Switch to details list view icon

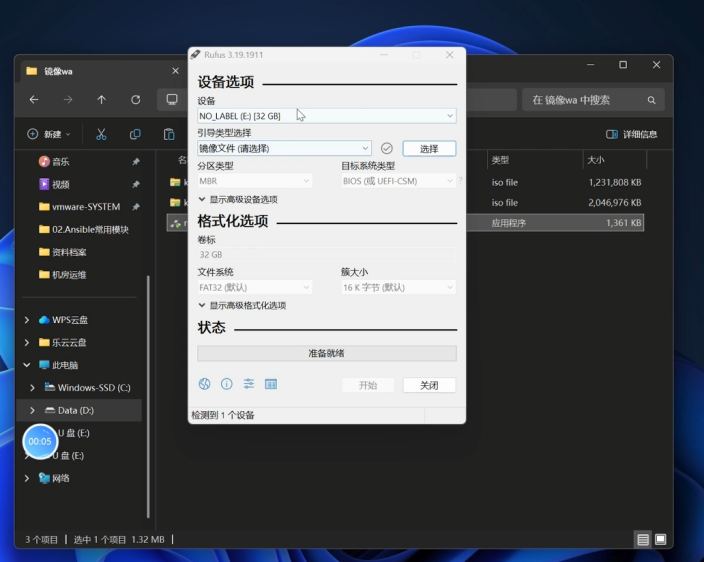coord(643,539)
